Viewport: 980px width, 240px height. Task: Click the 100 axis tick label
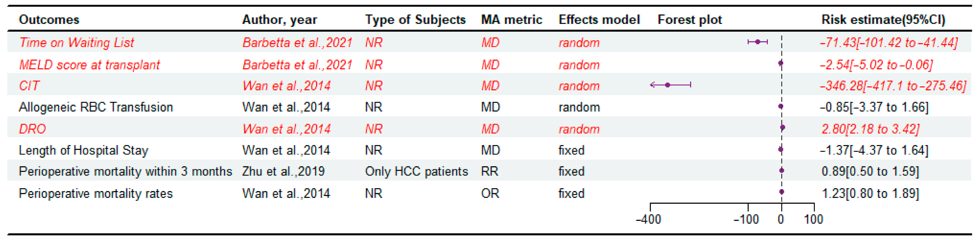pos(813,219)
